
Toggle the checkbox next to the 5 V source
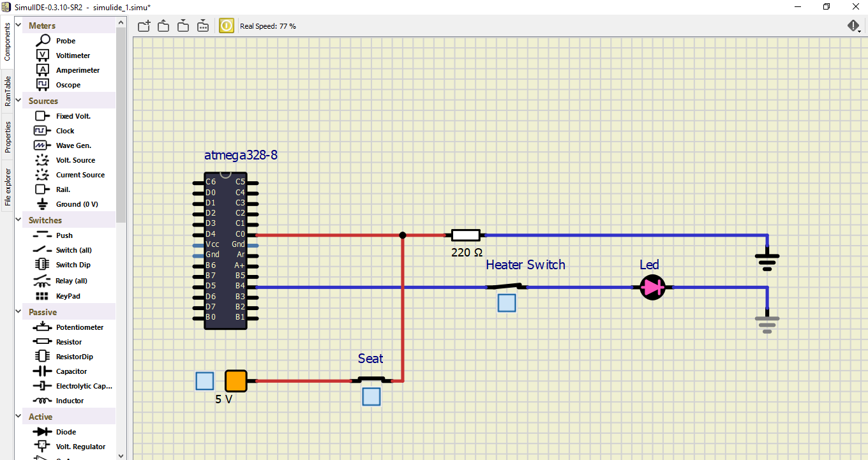204,380
